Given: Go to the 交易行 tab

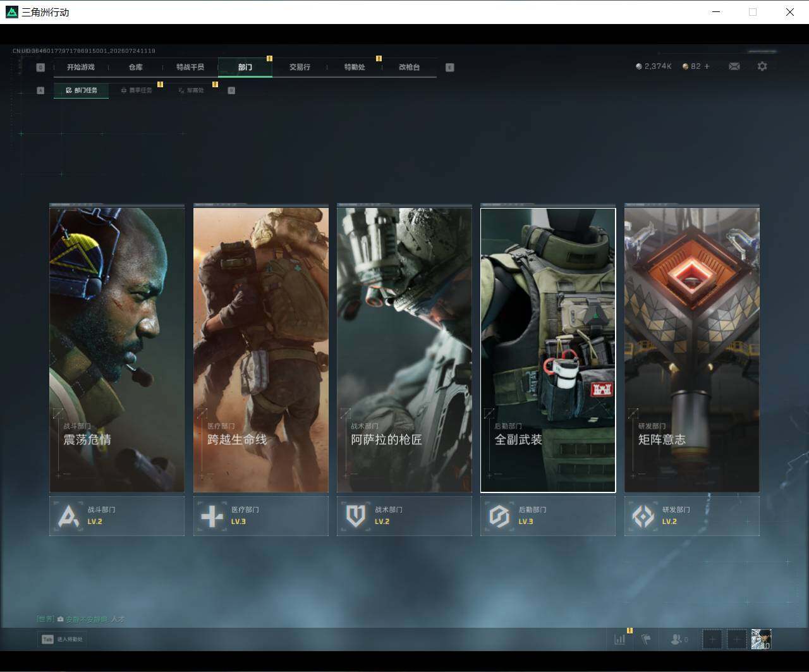Looking at the screenshot, I should [300, 67].
